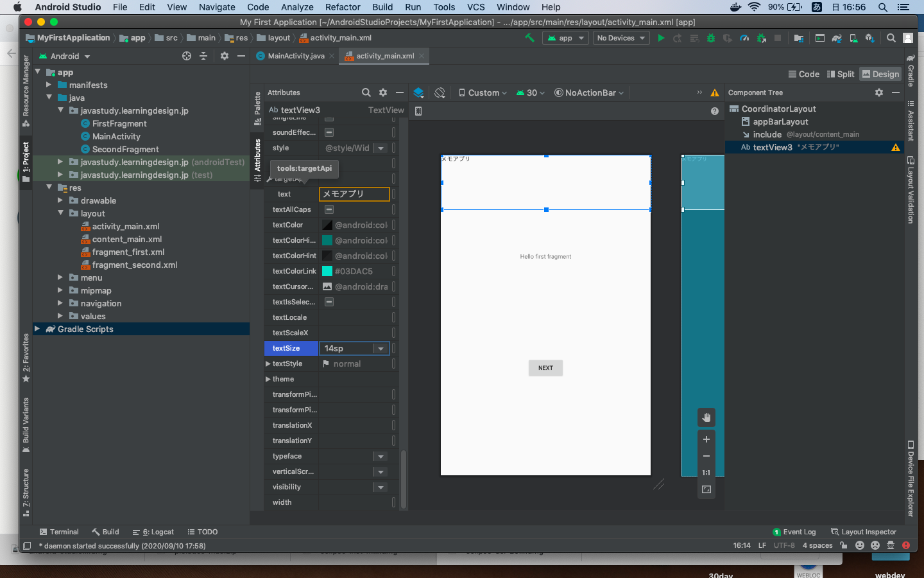Open Project Structure icon in toolbar

click(x=799, y=38)
